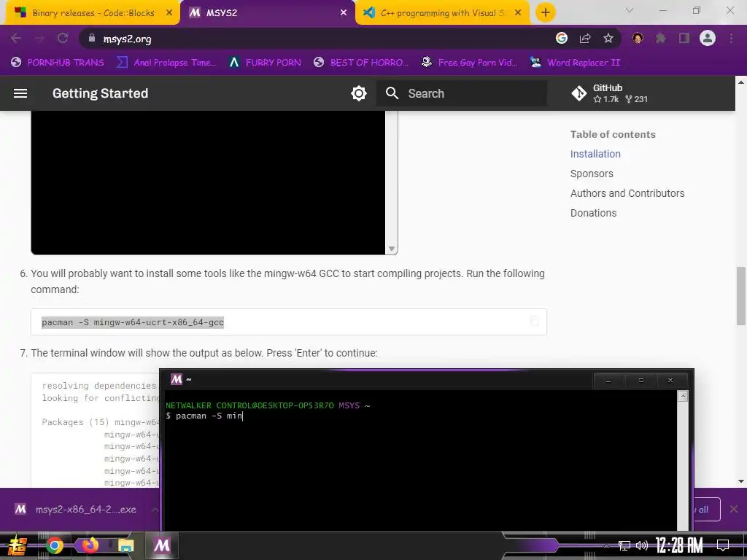Click the MSYS2 terminal title icon

coord(177,379)
